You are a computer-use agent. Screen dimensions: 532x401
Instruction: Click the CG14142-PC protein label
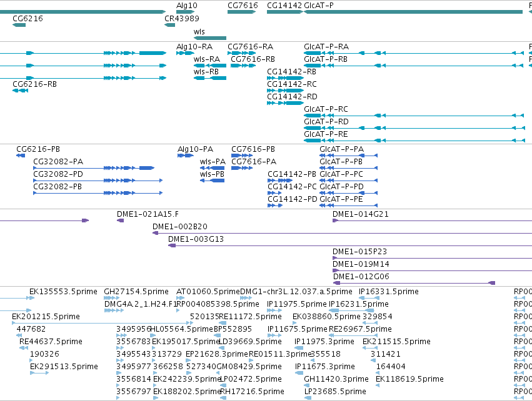[292, 186]
